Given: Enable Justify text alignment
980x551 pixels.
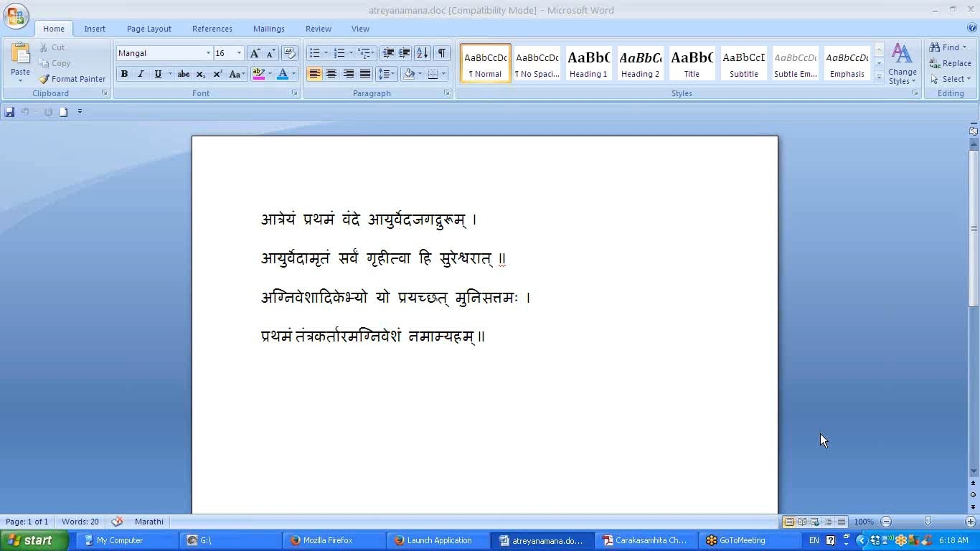Looking at the screenshot, I should (365, 74).
